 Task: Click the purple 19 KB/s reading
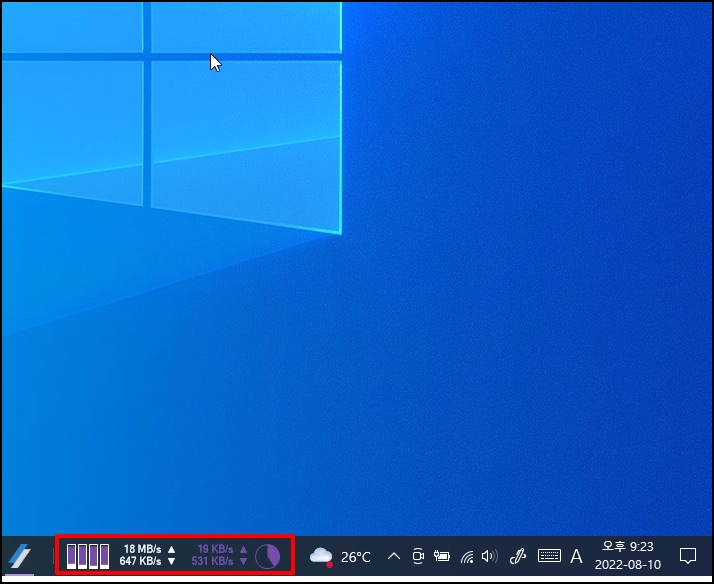tap(215, 549)
